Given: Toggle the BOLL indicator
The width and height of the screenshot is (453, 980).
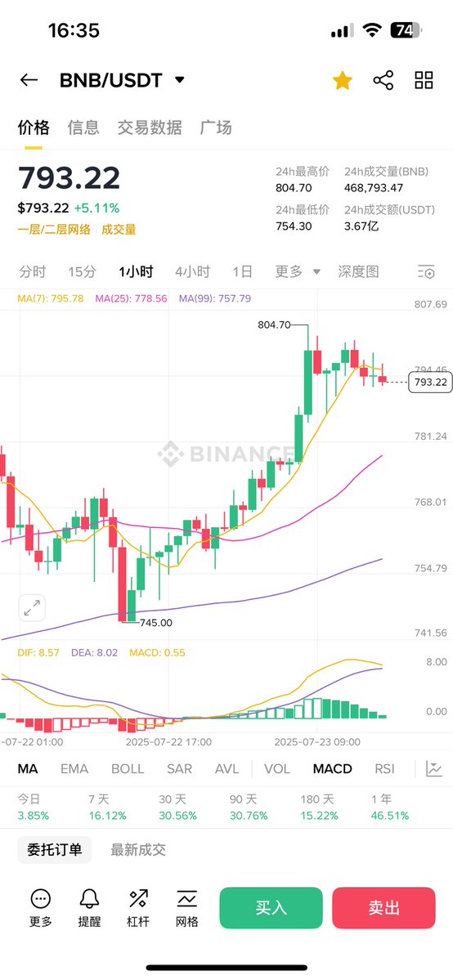Looking at the screenshot, I should click(128, 769).
